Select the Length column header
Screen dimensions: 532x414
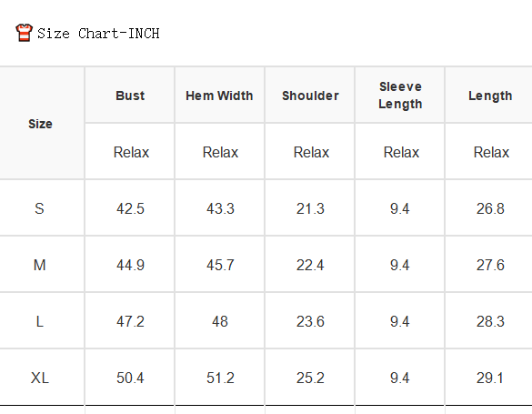[x=490, y=96]
